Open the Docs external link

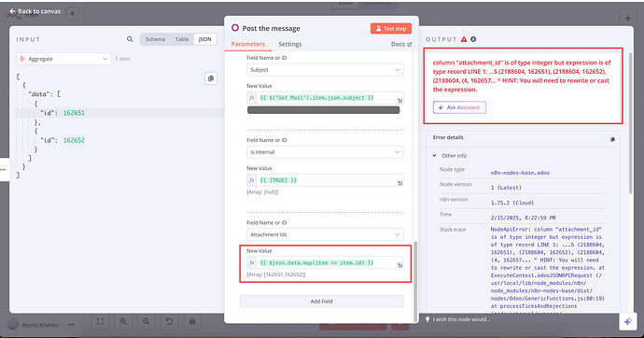tap(400, 44)
